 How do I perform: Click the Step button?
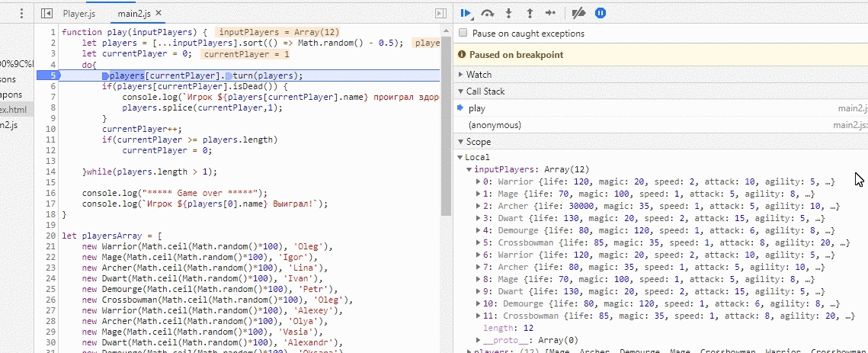[x=550, y=13]
